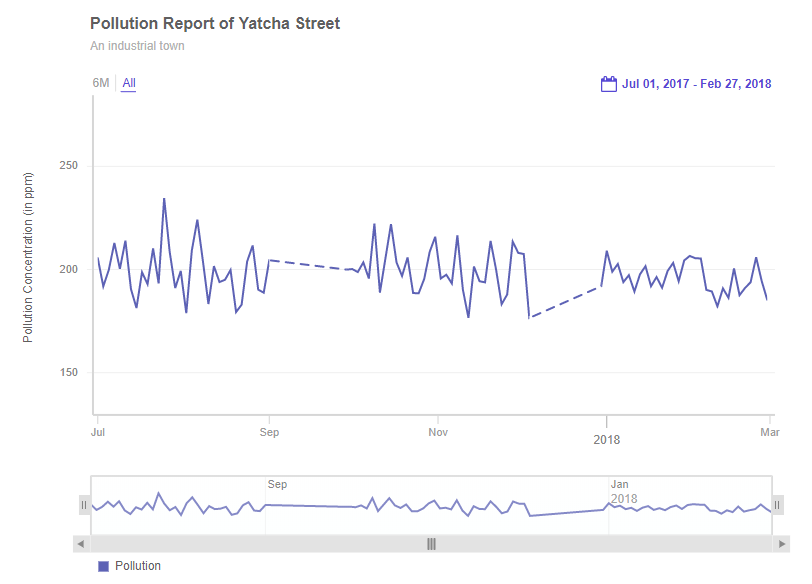Click the subtitle An industrial town

tap(137, 46)
